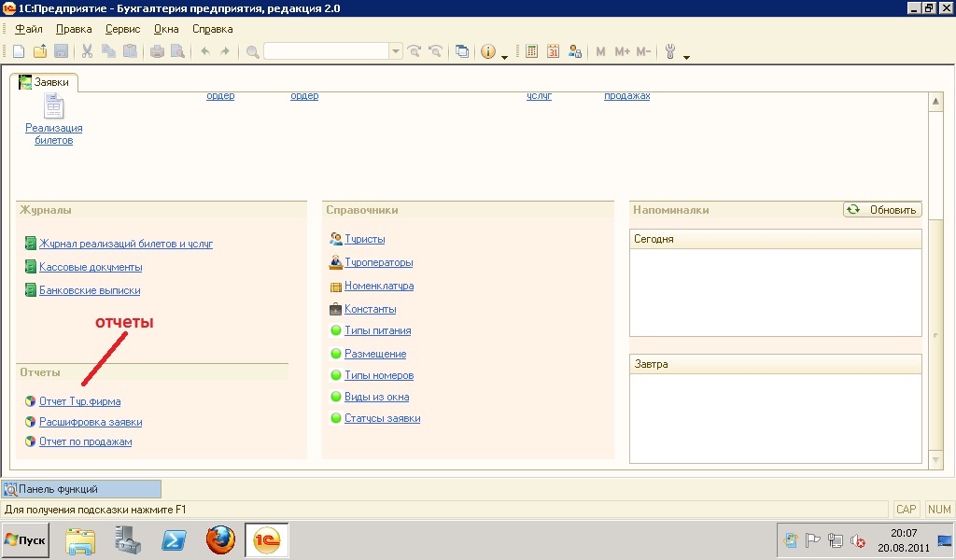Click the Redo arrow icon
Screen dimensions: 956x560
[225, 51]
